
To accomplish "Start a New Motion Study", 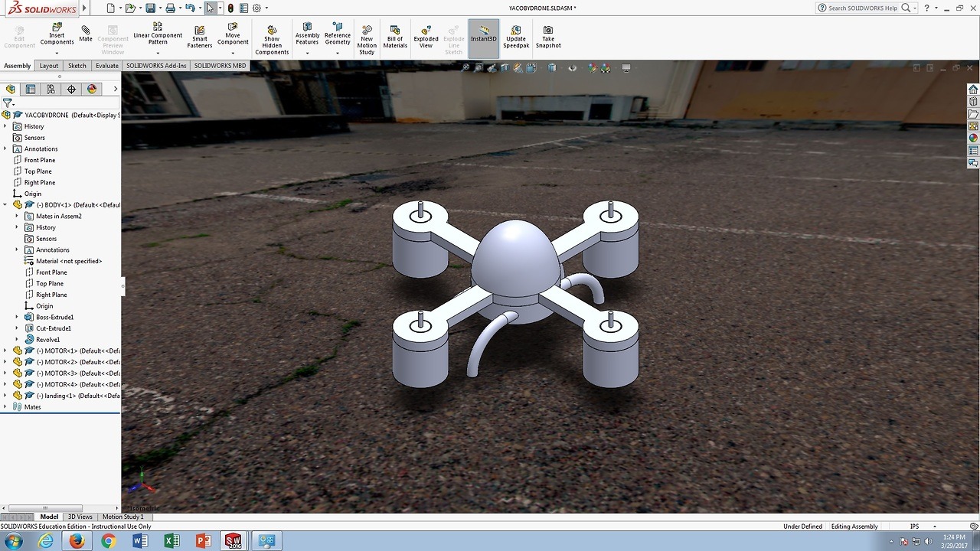I will coord(367,39).
